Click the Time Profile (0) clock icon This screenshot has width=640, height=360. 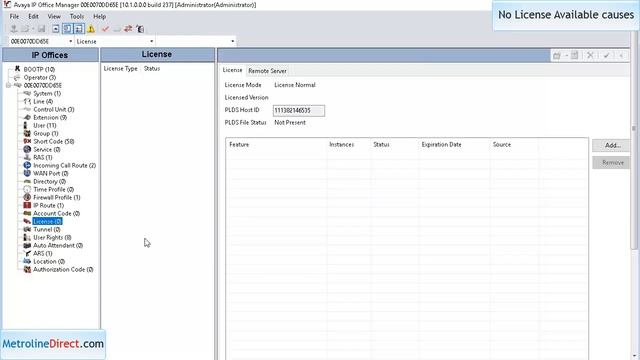click(x=27, y=189)
